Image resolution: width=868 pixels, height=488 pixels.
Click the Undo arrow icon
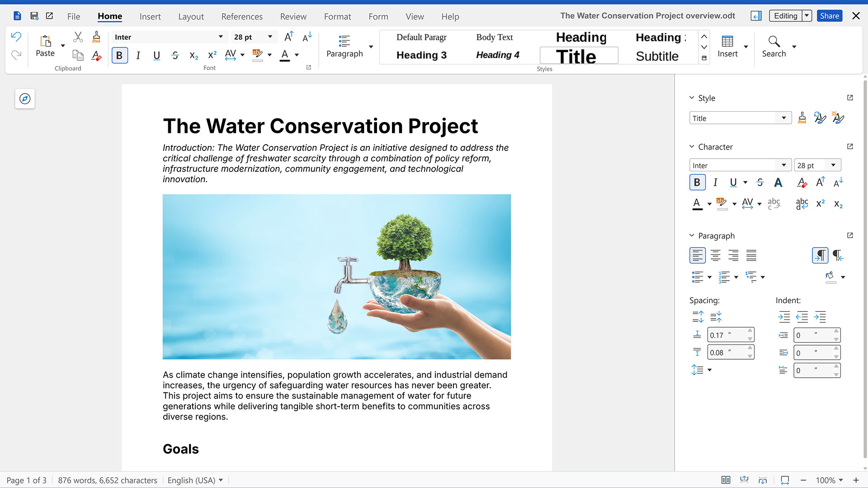16,37
